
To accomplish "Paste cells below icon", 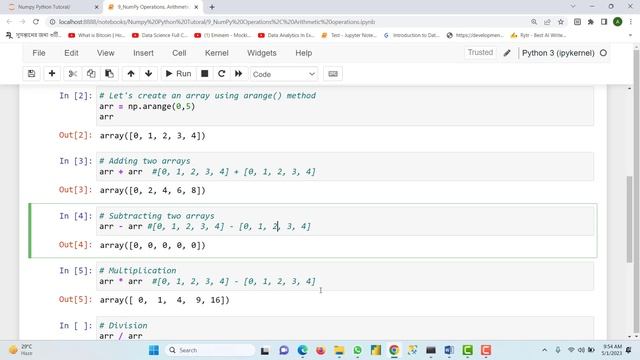I will (x=109, y=74).
